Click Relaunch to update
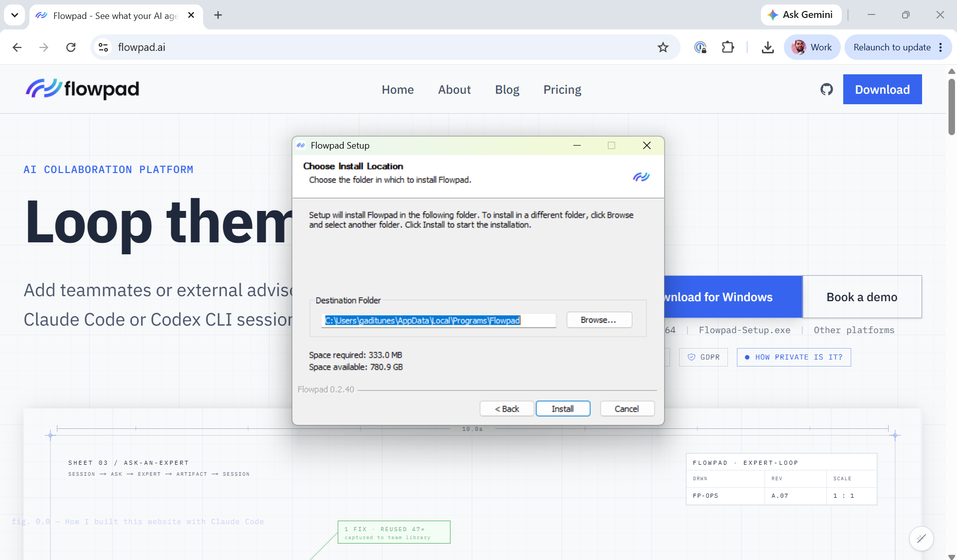This screenshot has width=957, height=560. [892, 47]
